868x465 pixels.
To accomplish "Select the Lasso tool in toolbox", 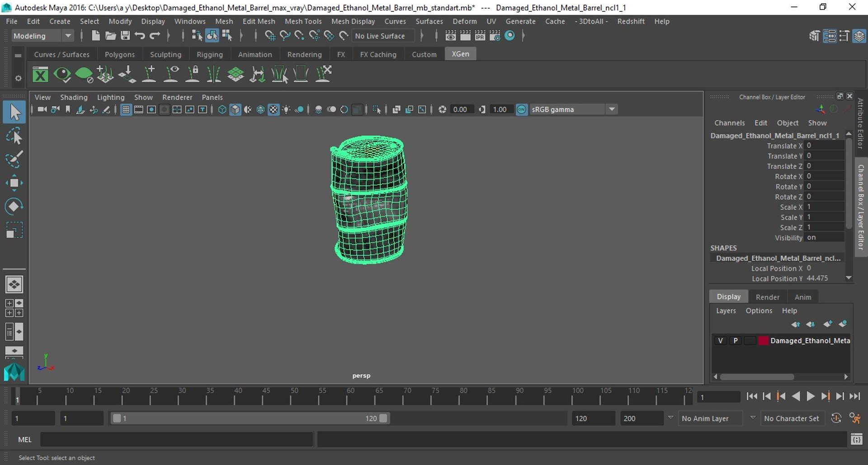I will coord(14,136).
